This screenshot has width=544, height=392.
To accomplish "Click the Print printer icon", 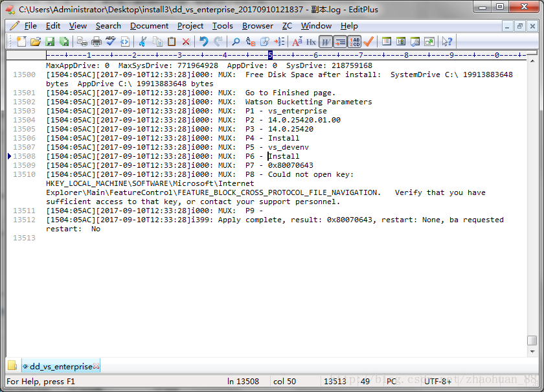I will [96, 41].
